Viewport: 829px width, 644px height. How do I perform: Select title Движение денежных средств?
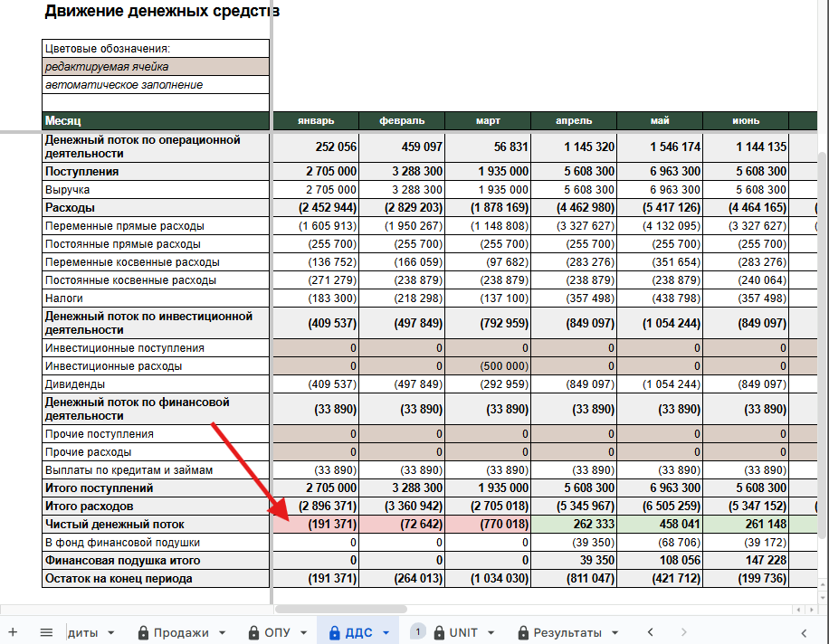pyautogui.click(x=162, y=11)
